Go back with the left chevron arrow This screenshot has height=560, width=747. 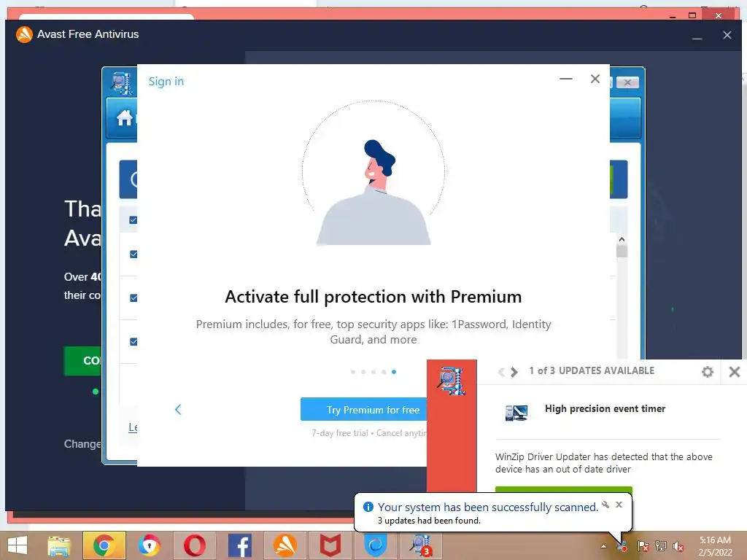click(178, 410)
